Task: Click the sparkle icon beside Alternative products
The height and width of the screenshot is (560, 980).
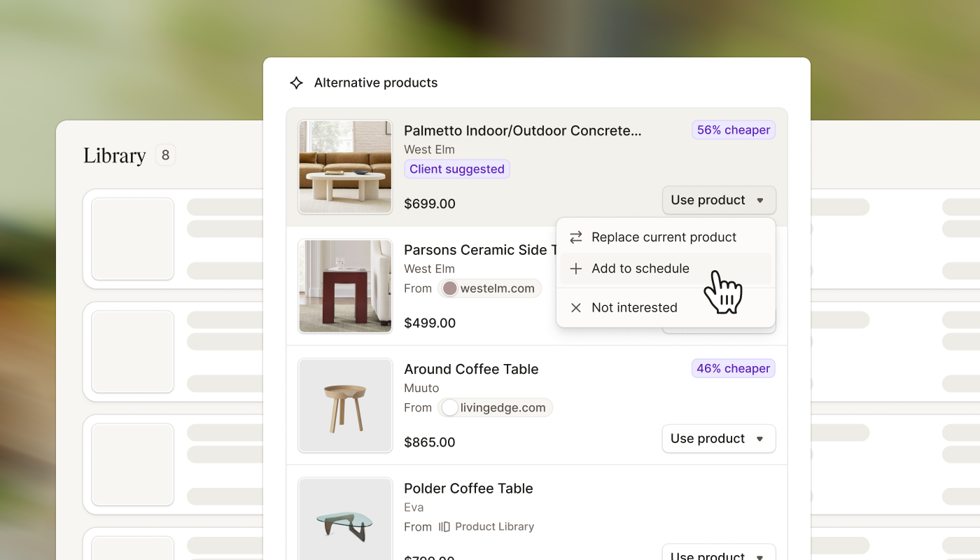Action: pos(296,83)
